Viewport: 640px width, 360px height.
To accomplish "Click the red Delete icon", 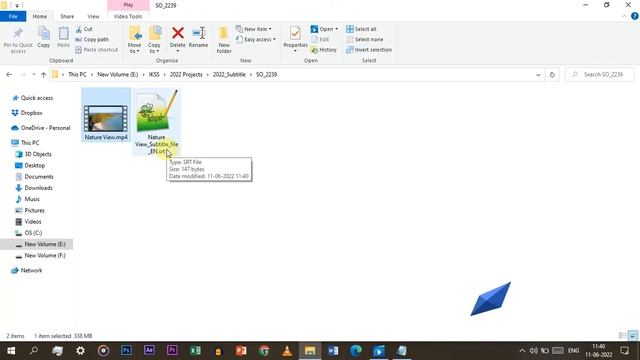I will click(178, 33).
